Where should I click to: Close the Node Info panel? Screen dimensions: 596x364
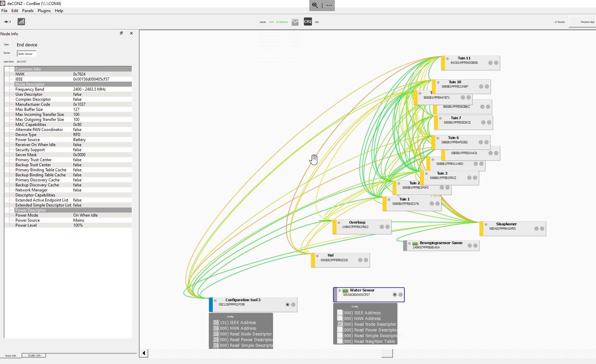coord(131,33)
